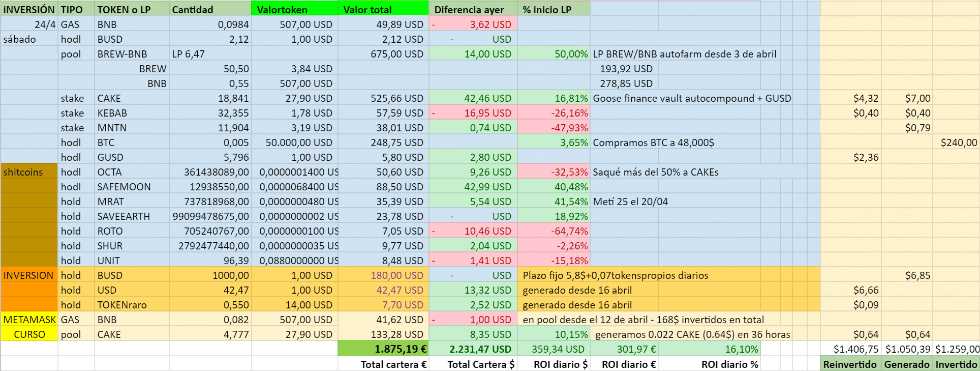Select the '675,00 USD' total value cell
The height and width of the screenshot is (371, 980).
pos(383,53)
